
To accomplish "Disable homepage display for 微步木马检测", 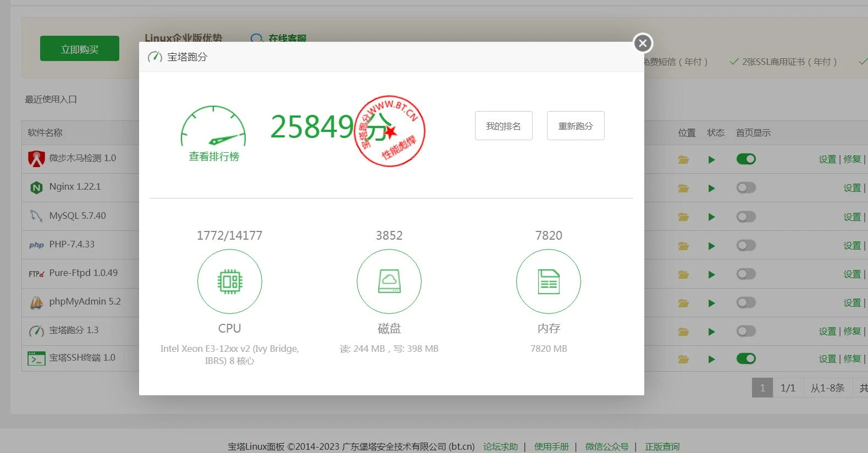I will coord(746,159).
